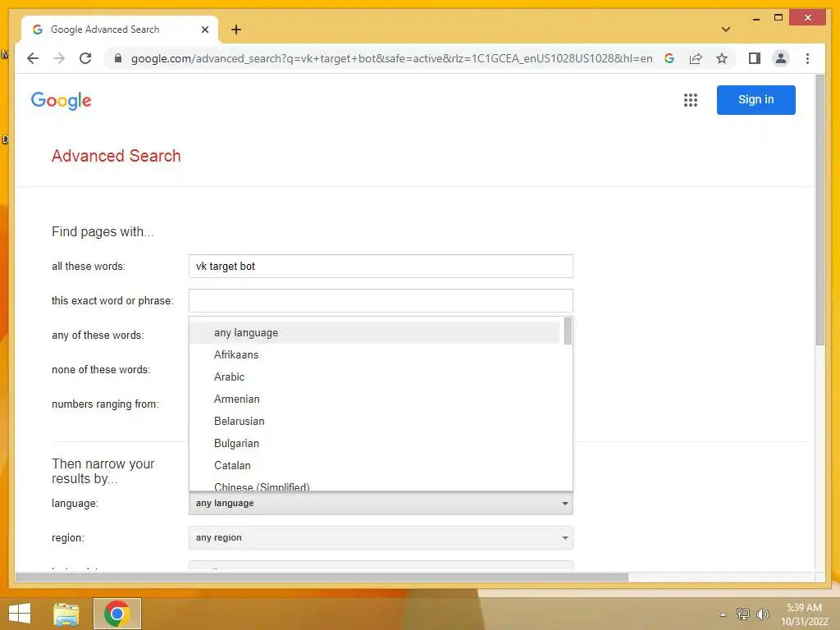Open File Explorer from the taskbar

coord(66,614)
